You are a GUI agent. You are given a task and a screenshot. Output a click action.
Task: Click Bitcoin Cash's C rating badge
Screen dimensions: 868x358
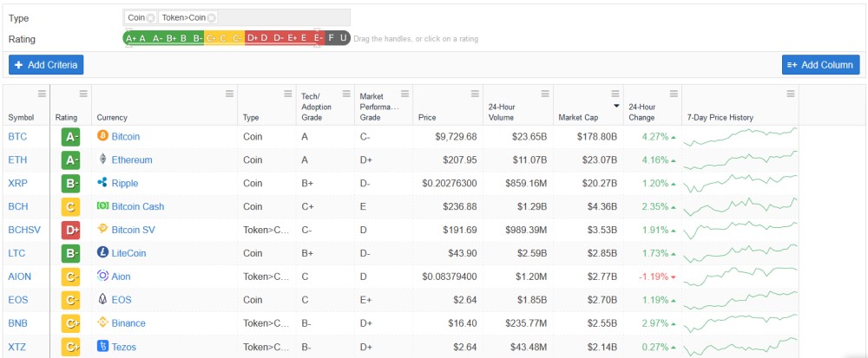pyautogui.click(x=71, y=206)
